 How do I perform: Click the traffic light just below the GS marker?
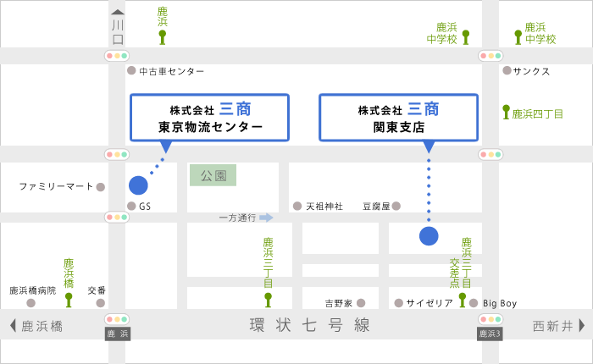click(x=117, y=217)
